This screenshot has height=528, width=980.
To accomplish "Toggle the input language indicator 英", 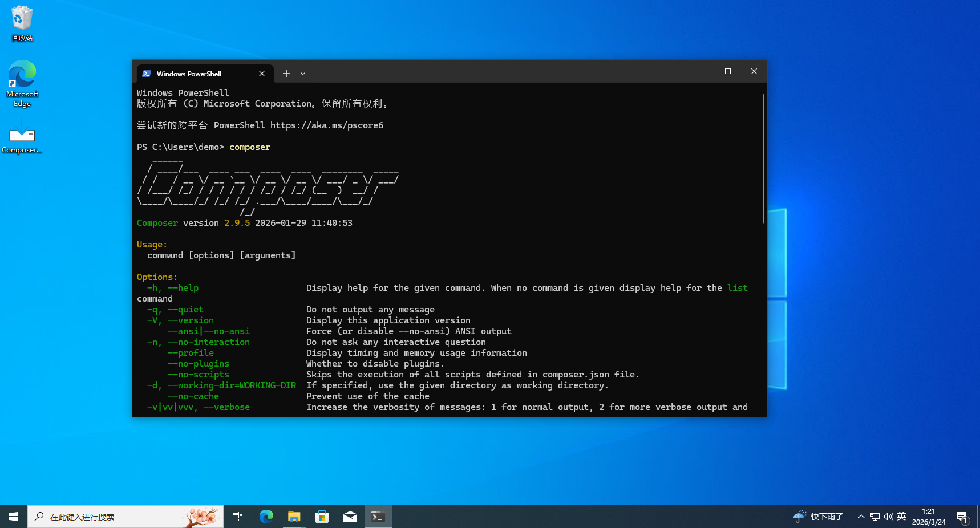I will (x=901, y=517).
